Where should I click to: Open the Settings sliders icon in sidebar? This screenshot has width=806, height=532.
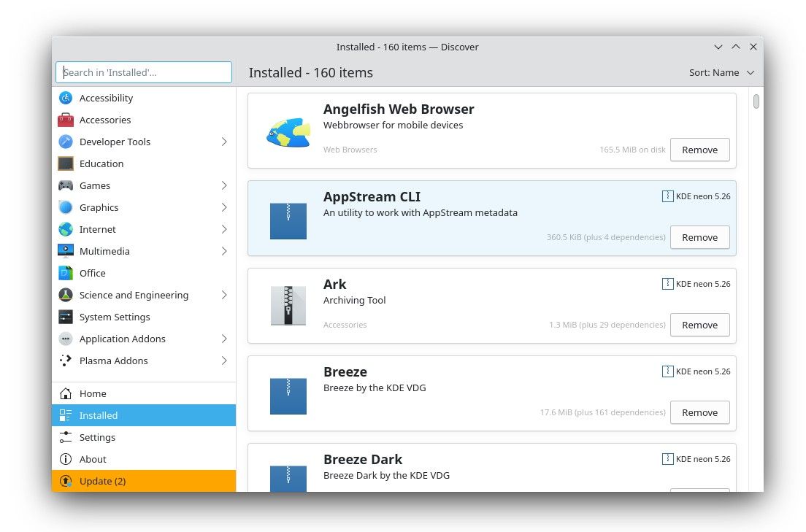tap(65, 437)
